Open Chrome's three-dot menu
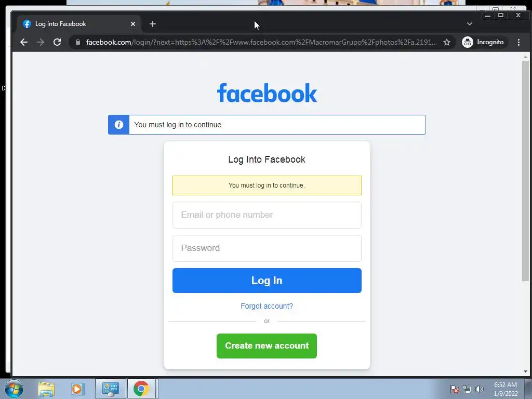 coord(518,42)
